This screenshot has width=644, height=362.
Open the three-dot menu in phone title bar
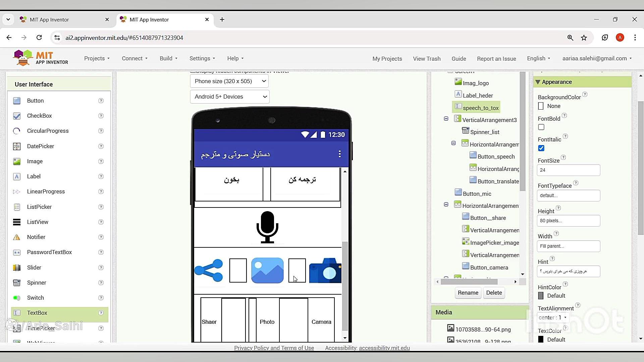point(339,154)
